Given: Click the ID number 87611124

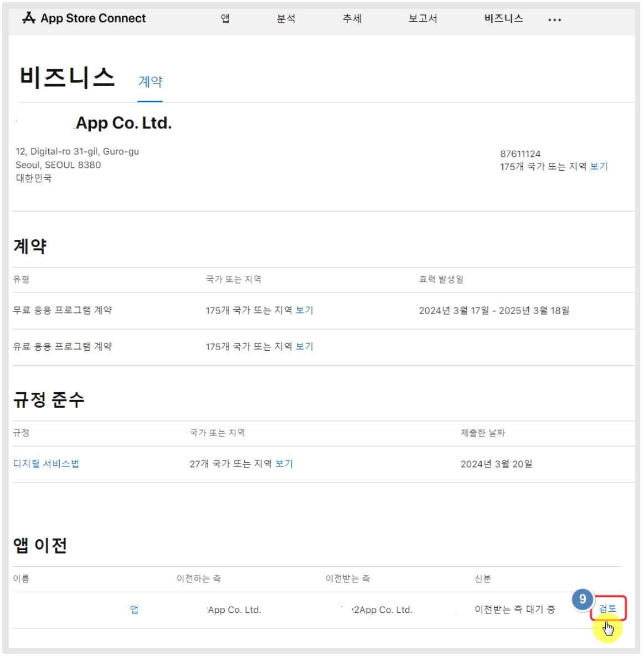Looking at the screenshot, I should tap(520, 154).
